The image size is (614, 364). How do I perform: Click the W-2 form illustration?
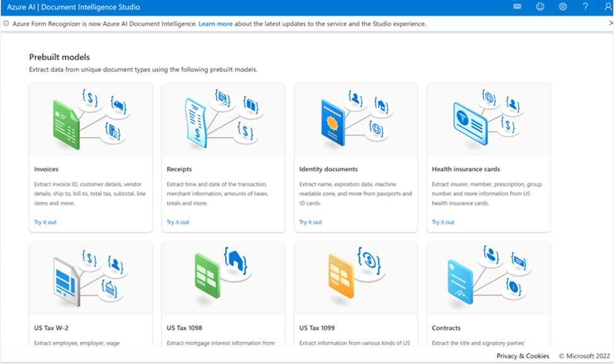coord(67,282)
